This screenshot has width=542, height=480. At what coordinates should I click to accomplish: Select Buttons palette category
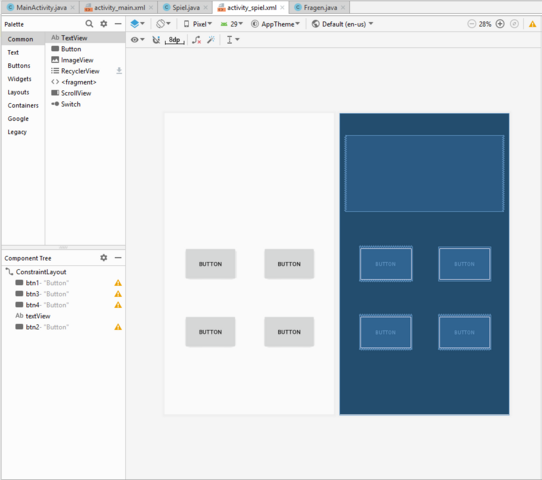pos(23,66)
